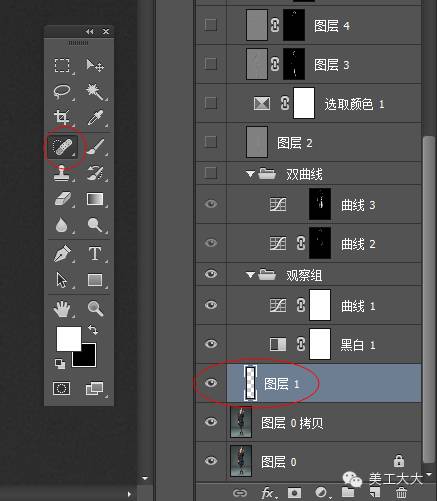Hide the 图层 0 拷贝 layer
The width and height of the screenshot is (437, 501).
click(x=211, y=422)
